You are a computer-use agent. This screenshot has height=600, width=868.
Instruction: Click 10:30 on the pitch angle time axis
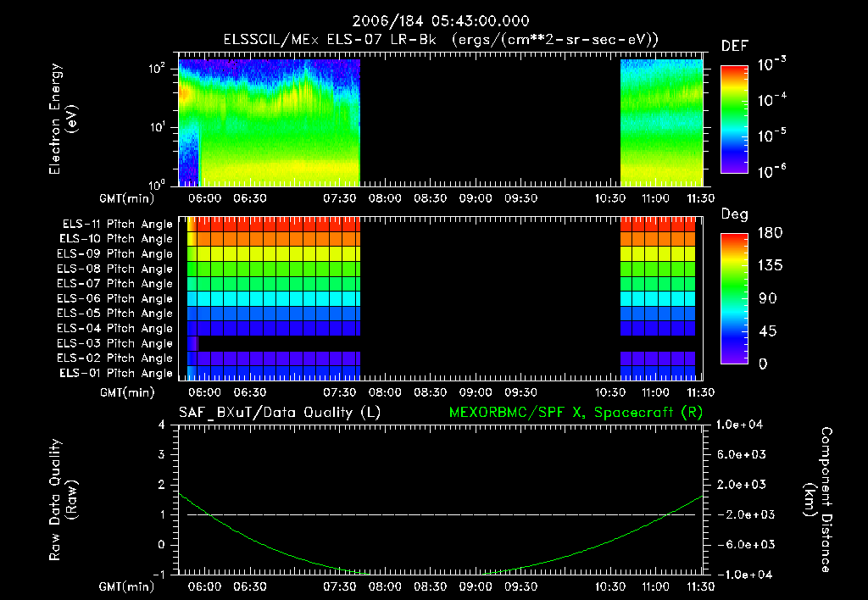pos(610,392)
